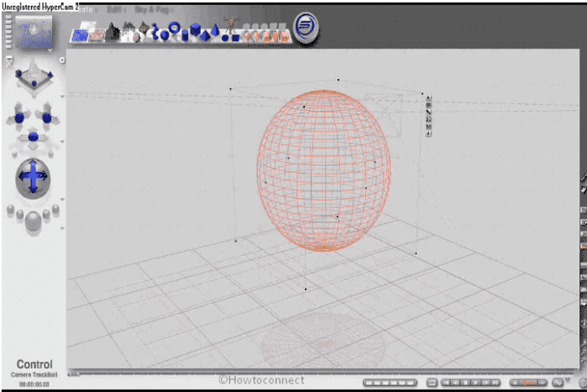
Task: Open the view options triangle under crystal
Action: pos(62,97)
